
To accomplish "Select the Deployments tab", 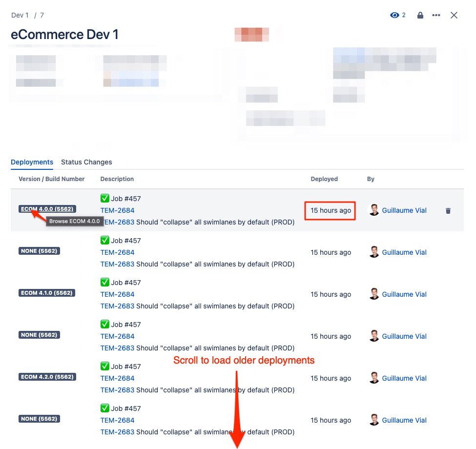I will [x=32, y=162].
